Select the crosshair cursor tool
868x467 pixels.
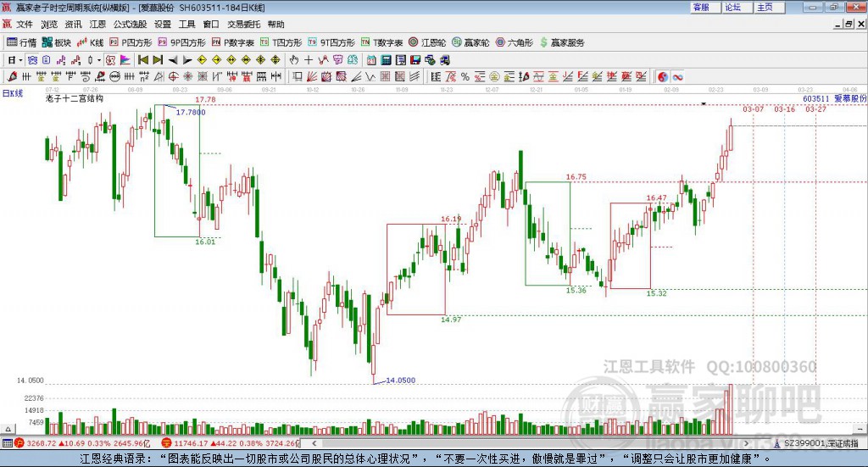[x=309, y=60]
